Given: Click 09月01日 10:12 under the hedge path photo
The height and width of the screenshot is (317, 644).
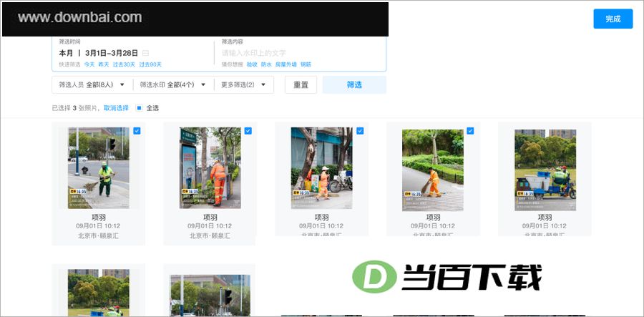Looking at the screenshot, I should [x=433, y=226].
